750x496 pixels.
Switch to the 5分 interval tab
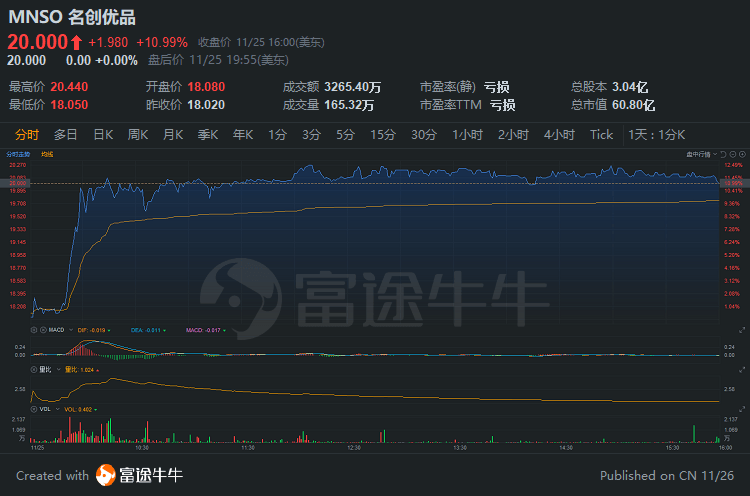(345, 135)
